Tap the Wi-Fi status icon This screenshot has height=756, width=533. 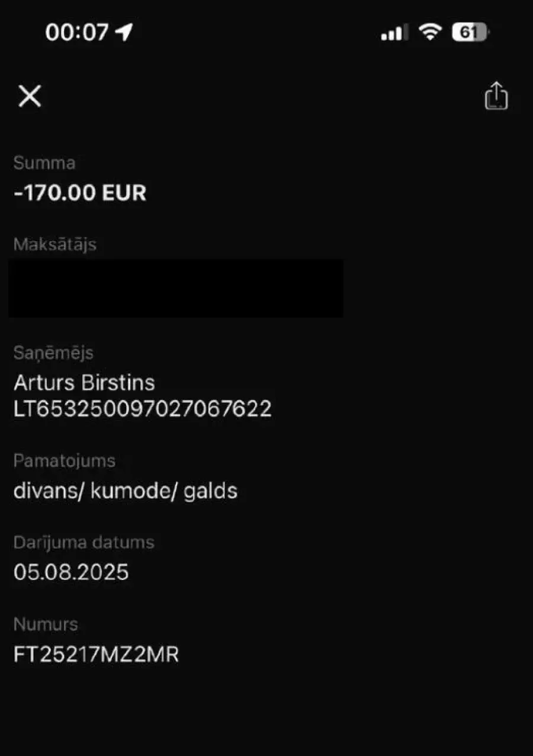click(x=429, y=32)
